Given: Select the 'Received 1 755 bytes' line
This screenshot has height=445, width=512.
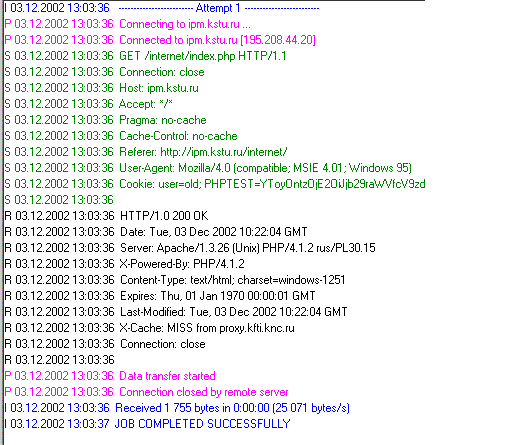Looking at the screenshot, I should click(177, 408).
